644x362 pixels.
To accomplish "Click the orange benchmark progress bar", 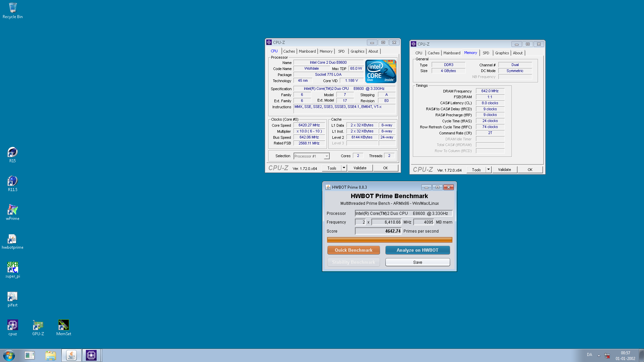I will tap(389, 240).
